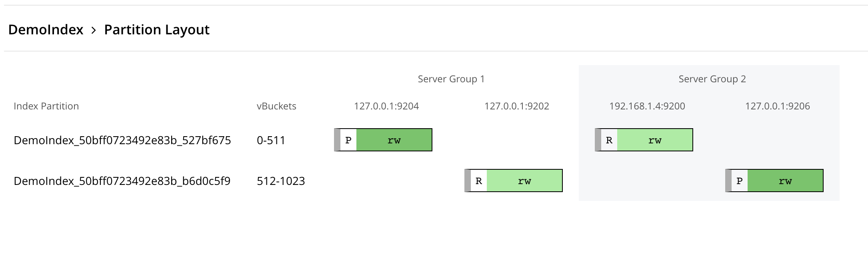Viewport: 868px width, 258px height.
Task: Select node 127.0.0.1:9202 column label
Action: pos(516,106)
